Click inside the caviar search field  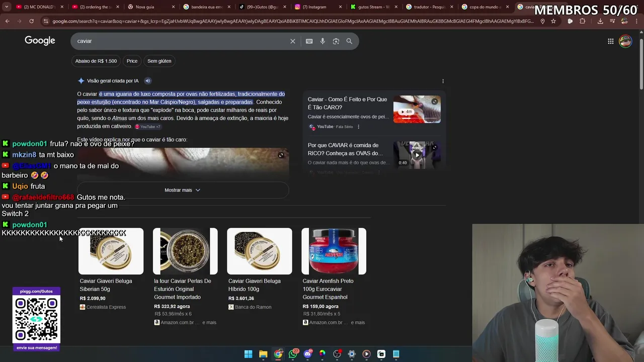point(181,41)
